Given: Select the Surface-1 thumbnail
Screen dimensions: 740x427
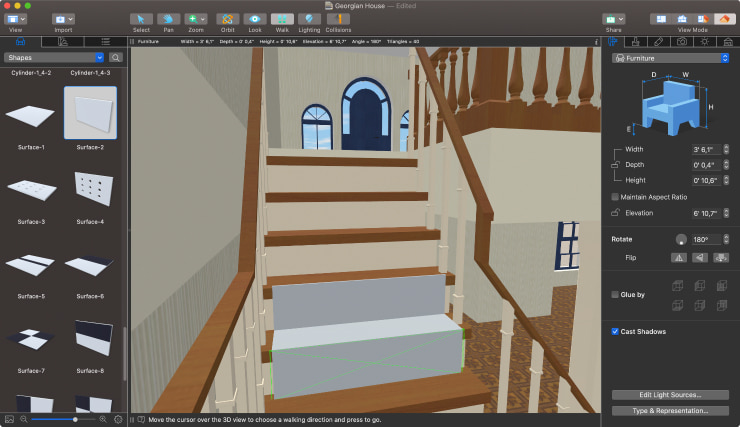Looking at the screenshot, I should (x=31, y=116).
